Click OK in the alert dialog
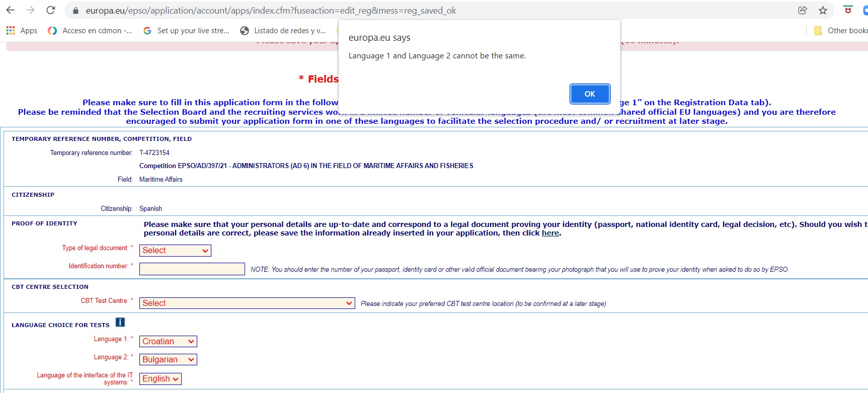 tap(589, 94)
